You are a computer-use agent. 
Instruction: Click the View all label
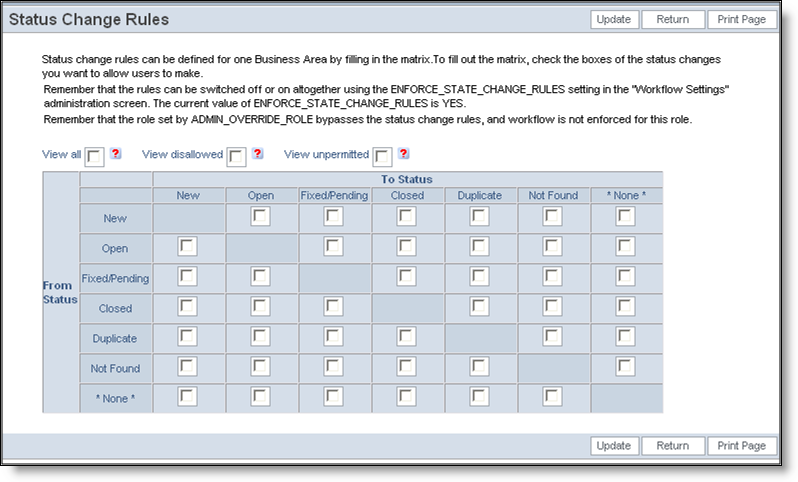pyautogui.click(x=61, y=154)
